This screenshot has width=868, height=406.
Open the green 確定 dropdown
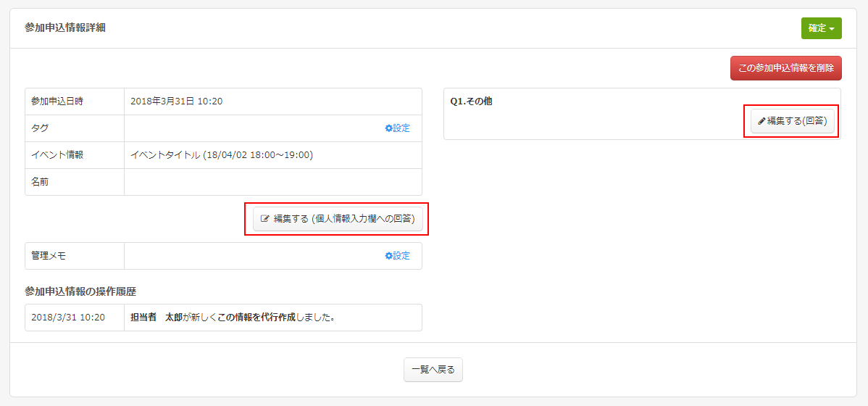tap(817, 28)
